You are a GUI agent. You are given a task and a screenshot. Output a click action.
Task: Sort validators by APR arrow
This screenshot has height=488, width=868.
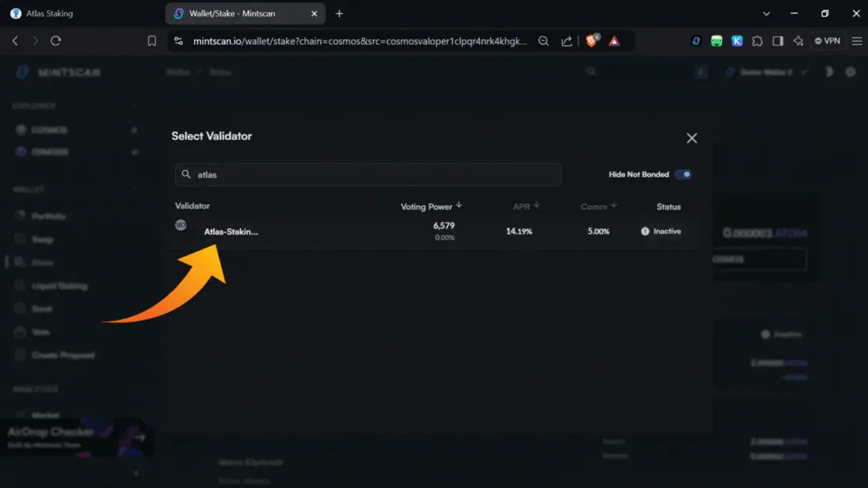pyautogui.click(x=536, y=205)
